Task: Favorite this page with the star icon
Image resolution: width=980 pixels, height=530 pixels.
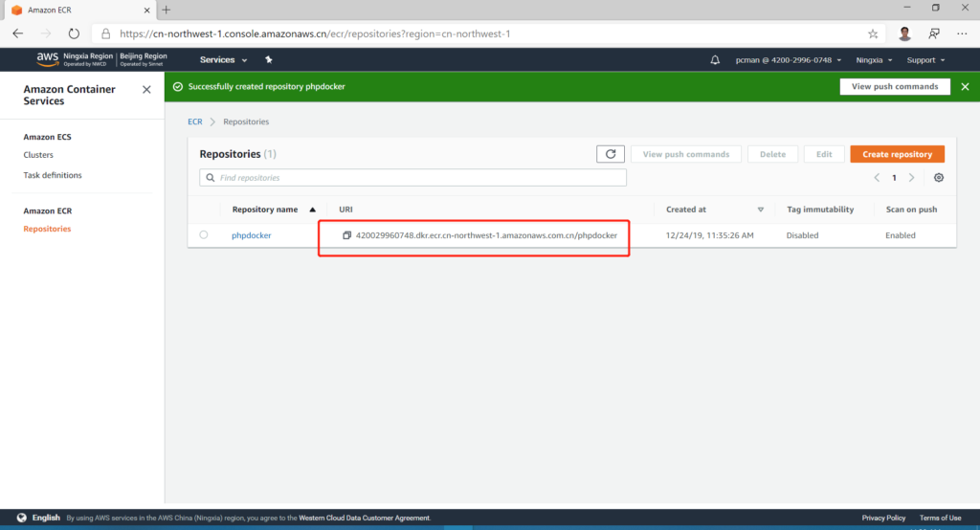Action: [872, 33]
